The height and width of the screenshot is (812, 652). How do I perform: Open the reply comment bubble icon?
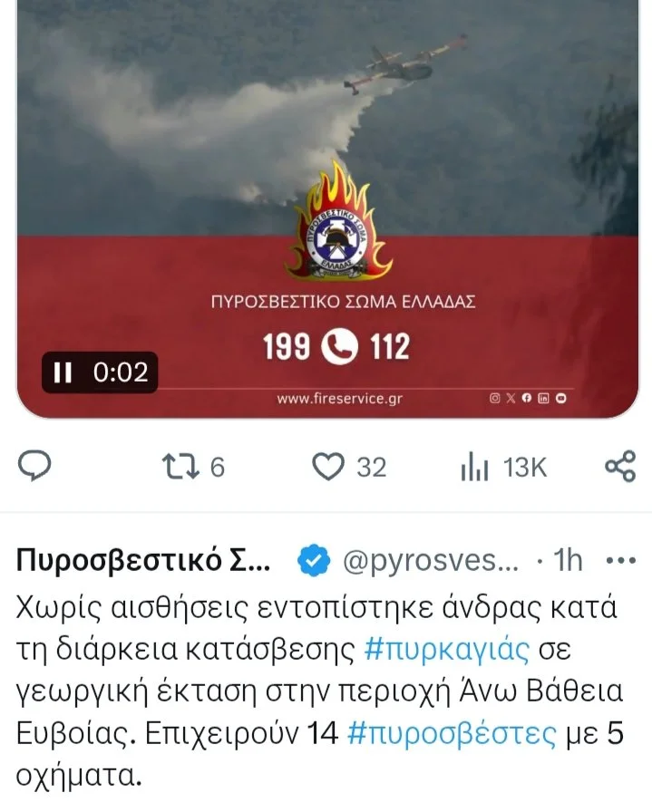pos(34,466)
